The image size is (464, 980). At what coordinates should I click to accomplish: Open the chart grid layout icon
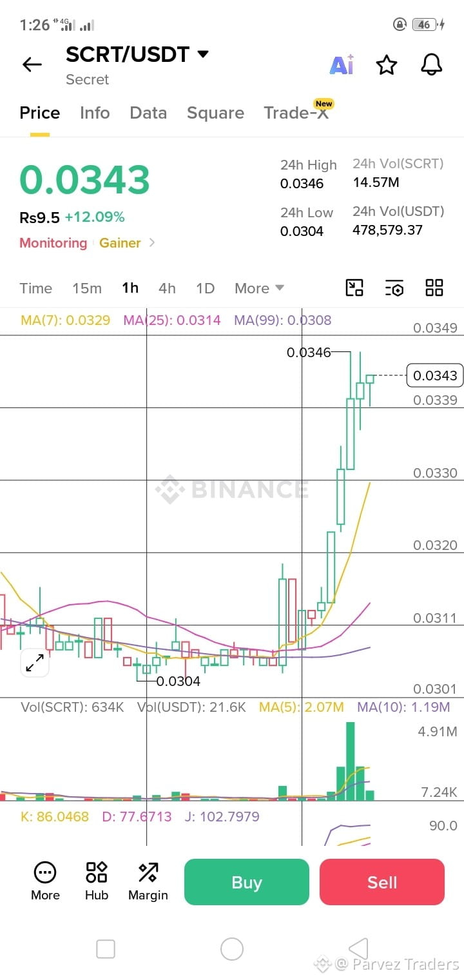(x=434, y=288)
